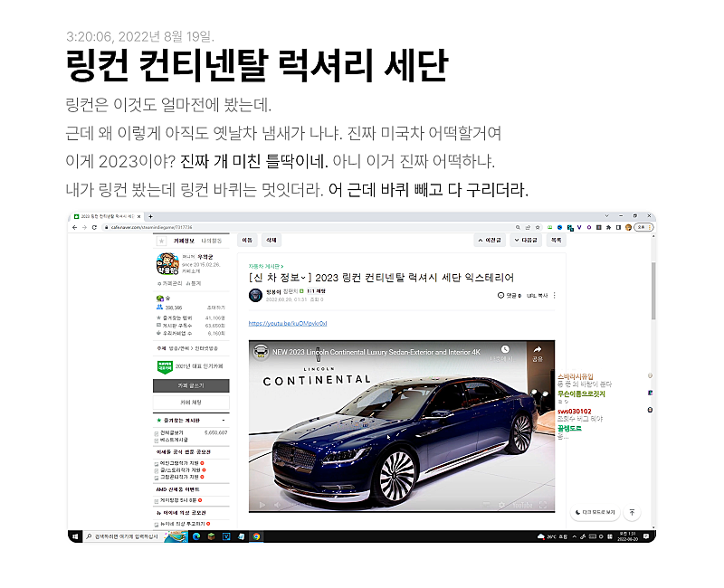The image size is (724, 588).
Task: Open Chrome from the taskbar
Action: coord(256,536)
